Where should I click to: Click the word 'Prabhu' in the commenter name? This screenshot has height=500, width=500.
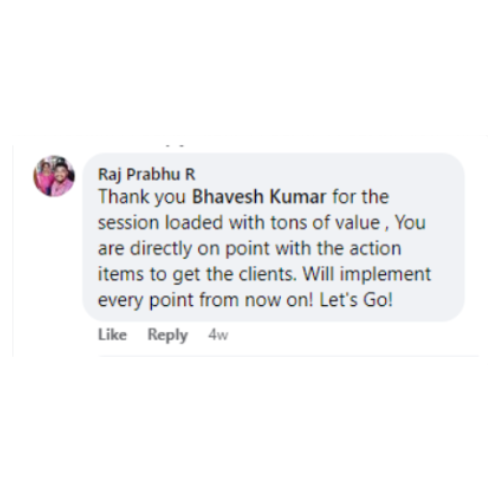pyautogui.click(x=153, y=174)
